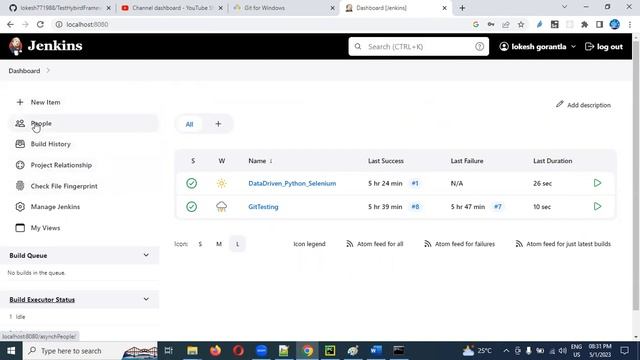The image size is (640, 360).
Task: Open Atom feed for failures
Action: point(459,244)
